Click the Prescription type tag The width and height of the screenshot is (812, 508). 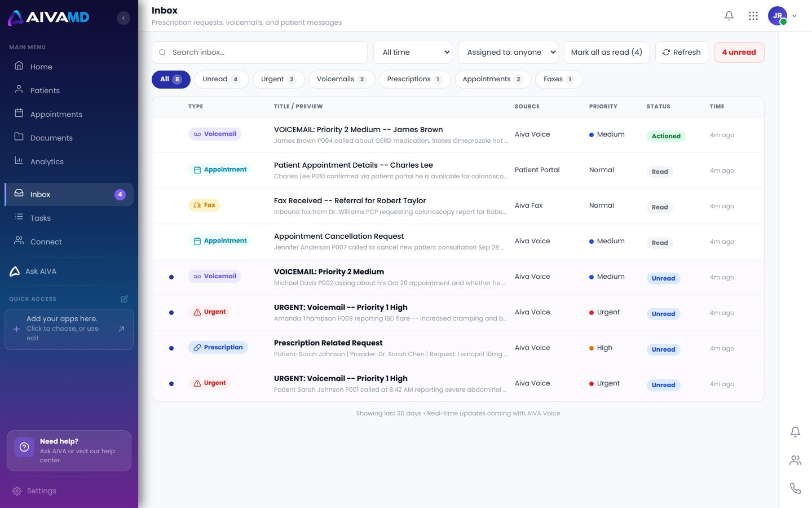218,348
